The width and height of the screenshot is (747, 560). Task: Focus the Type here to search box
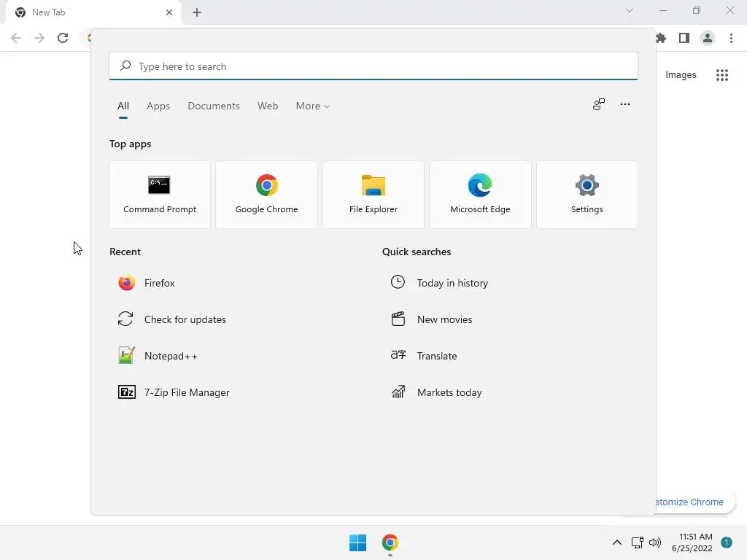(373, 66)
